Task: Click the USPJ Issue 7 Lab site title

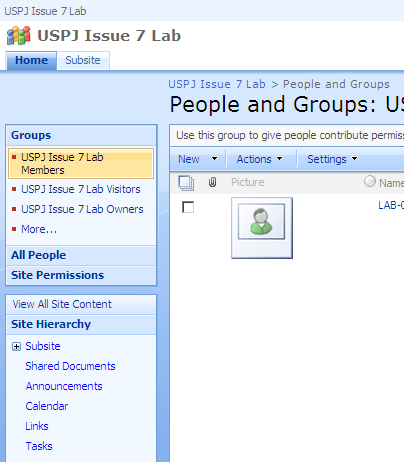Action: tap(109, 36)
